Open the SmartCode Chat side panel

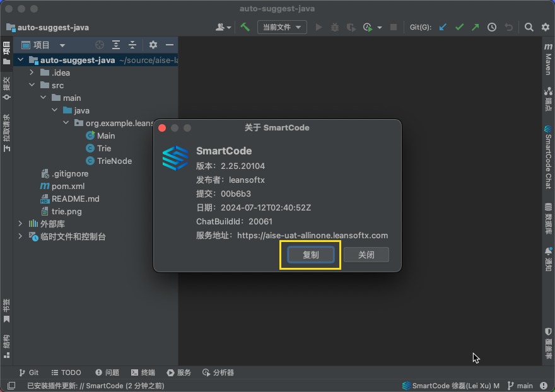click(548, 157)
